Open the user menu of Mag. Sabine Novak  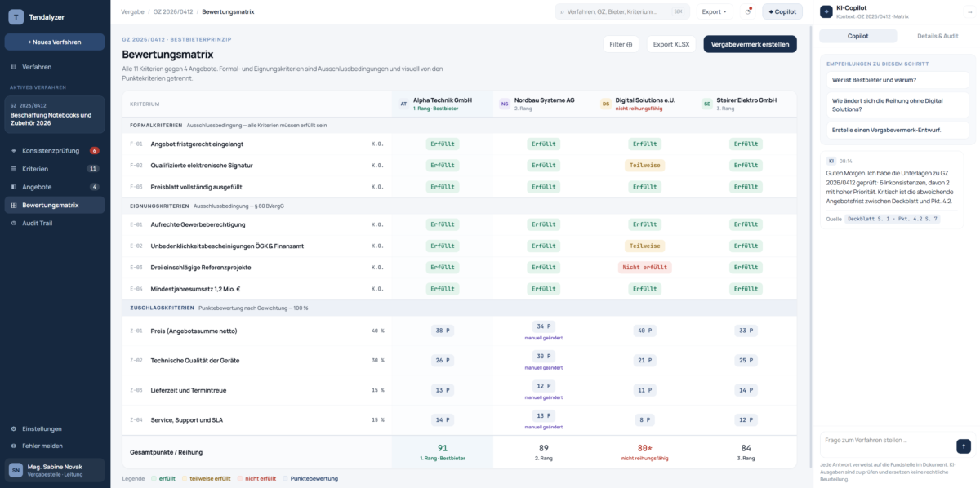[x=55, y=469]
